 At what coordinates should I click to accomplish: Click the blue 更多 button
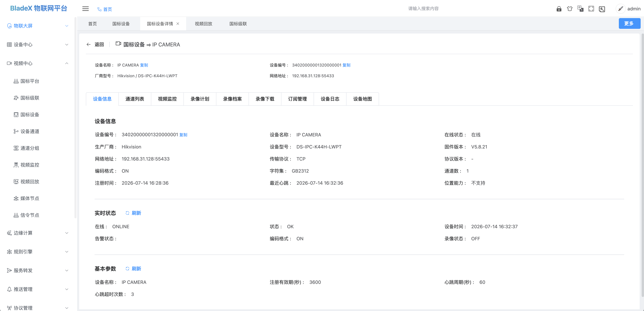click(x=629, y=23)
